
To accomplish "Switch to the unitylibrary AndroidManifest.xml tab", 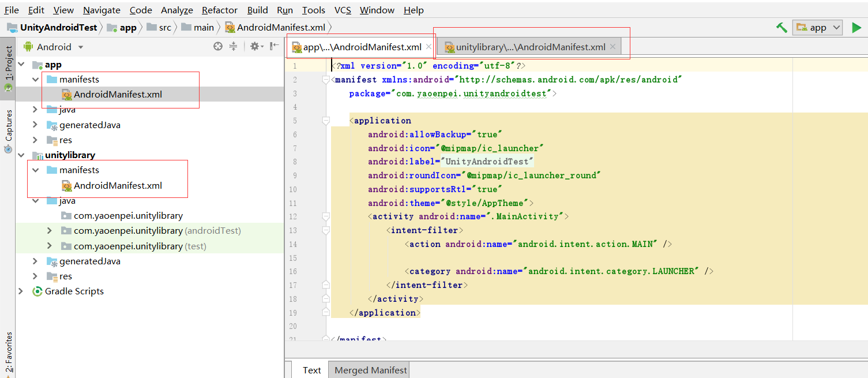I will coord(529,47).
